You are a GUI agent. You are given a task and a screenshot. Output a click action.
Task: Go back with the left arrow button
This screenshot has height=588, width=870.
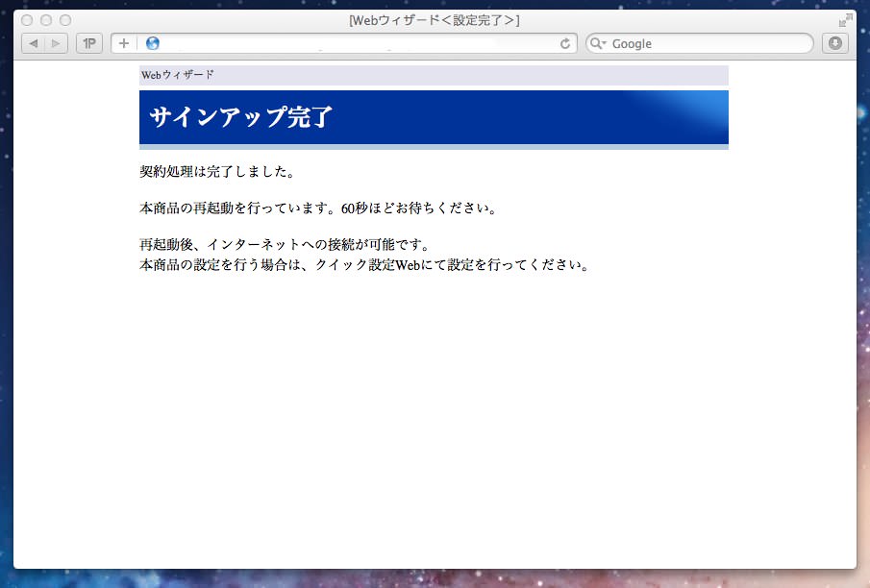(x=34, y=43)
